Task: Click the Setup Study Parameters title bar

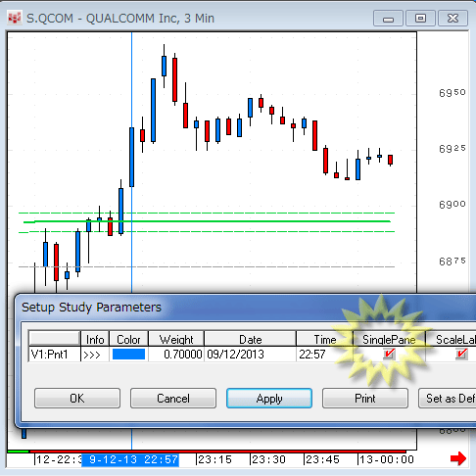Action: (245, 308)
